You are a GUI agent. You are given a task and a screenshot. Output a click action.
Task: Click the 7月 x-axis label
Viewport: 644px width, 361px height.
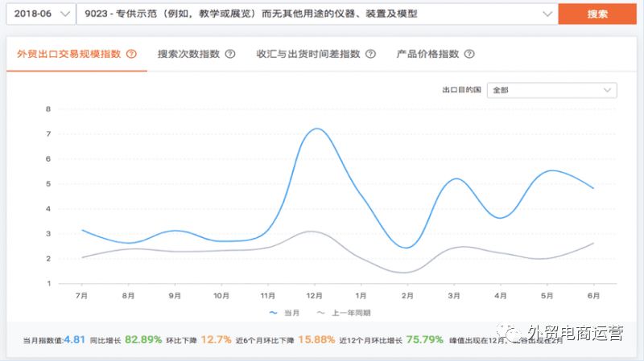(82, 296)
